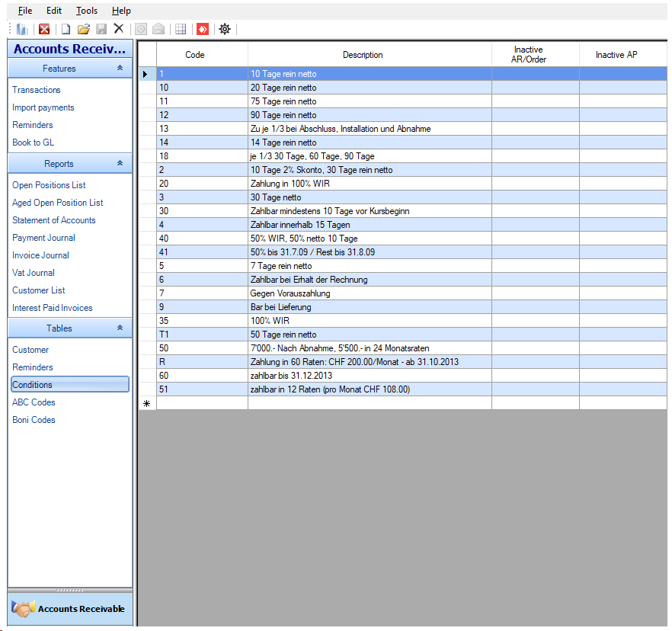Screen dimensions: 672x631
Task: Select cell '20 Tage rein netto'
Action: point(370,88)
